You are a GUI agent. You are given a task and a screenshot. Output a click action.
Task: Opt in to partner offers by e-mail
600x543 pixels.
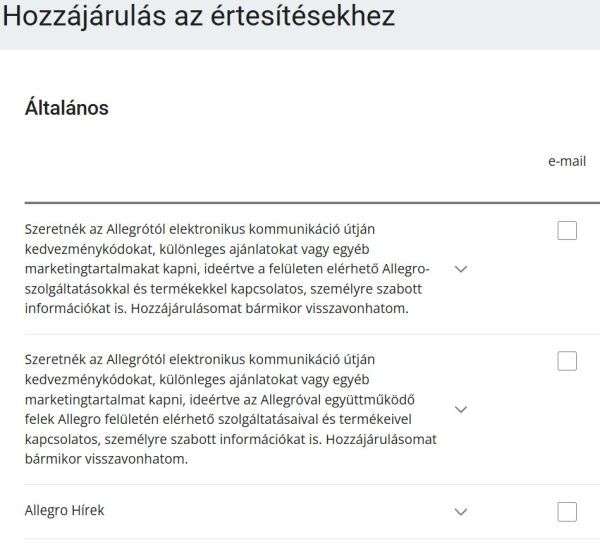click(567, 361)
